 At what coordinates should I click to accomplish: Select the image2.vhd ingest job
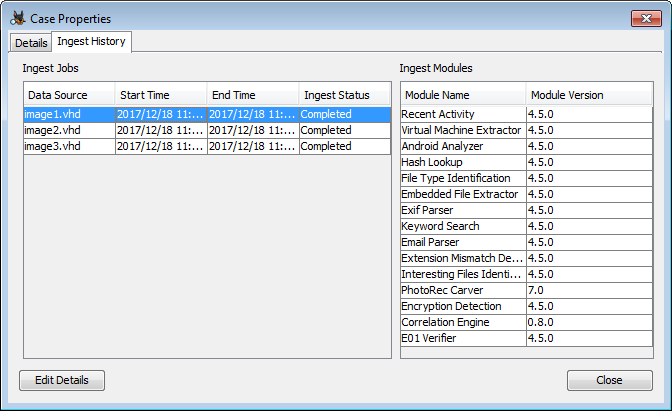(x=207, y=130)
